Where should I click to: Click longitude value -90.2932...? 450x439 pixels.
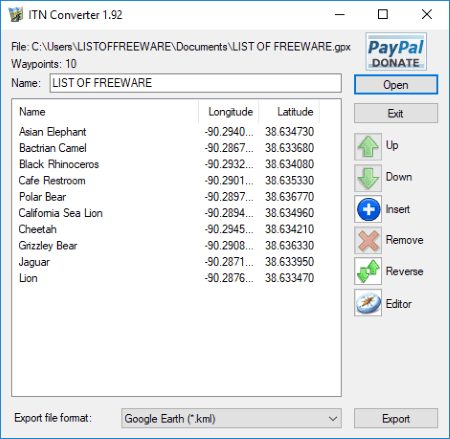coord(229,164)
